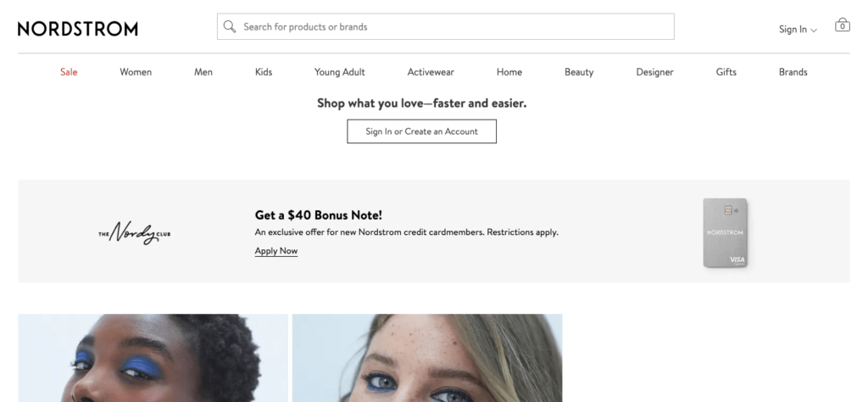The height and width of the screenshot is (402, 868).
Task: Expand the Sign In dropdown
Action: (x=798, y=30)
